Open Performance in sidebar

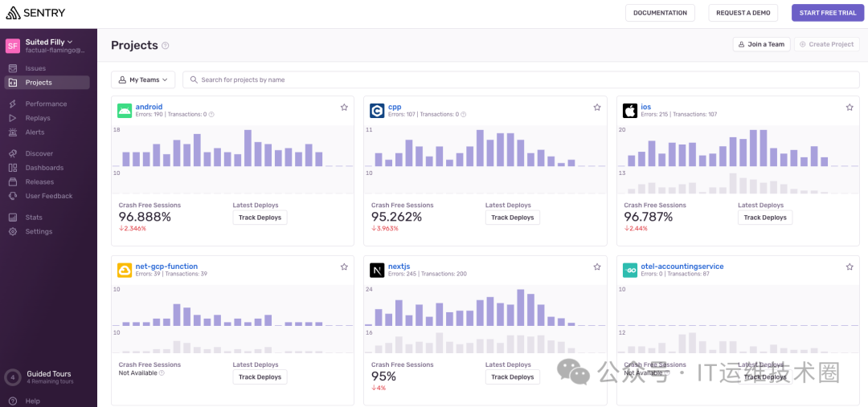(46, 104)
